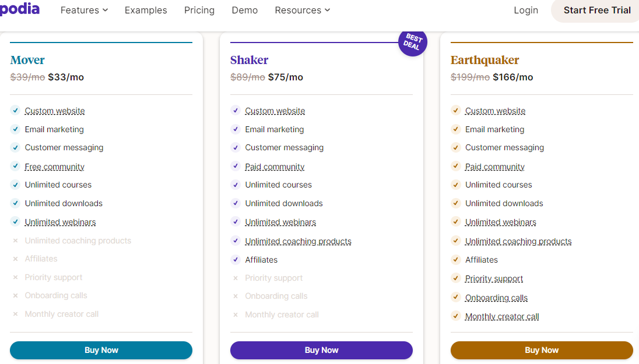Expand the Resources dropdown menu
This screenshot has height=364, width=639.
click(x=303, y=10)
